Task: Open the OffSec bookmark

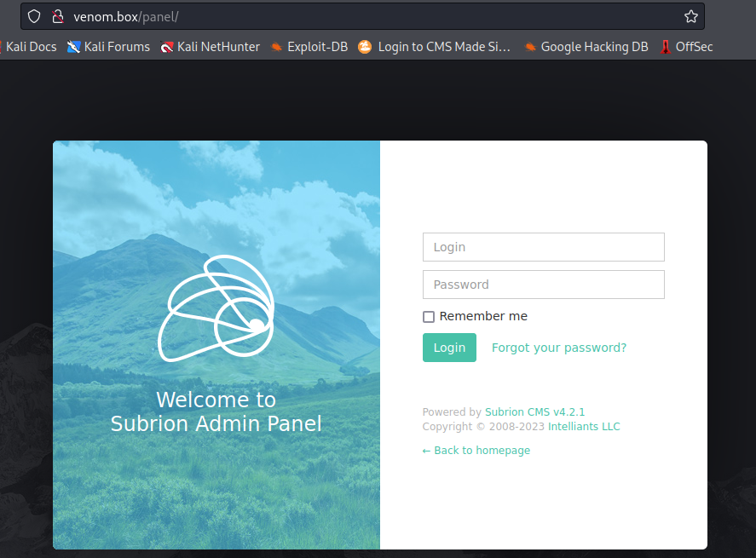Action: tap(687, 47)
